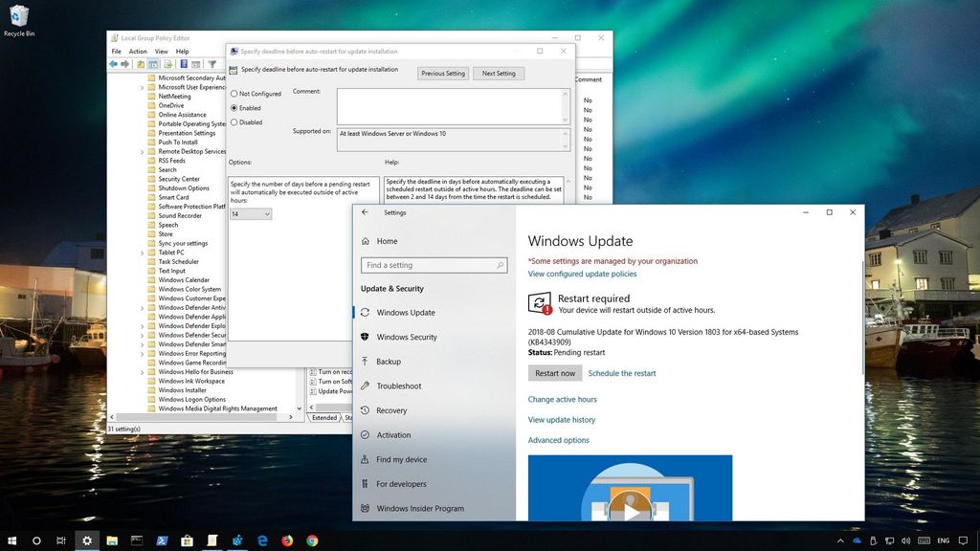
Task: Select the Windows Insider Program icon
Action: (367, 508)
